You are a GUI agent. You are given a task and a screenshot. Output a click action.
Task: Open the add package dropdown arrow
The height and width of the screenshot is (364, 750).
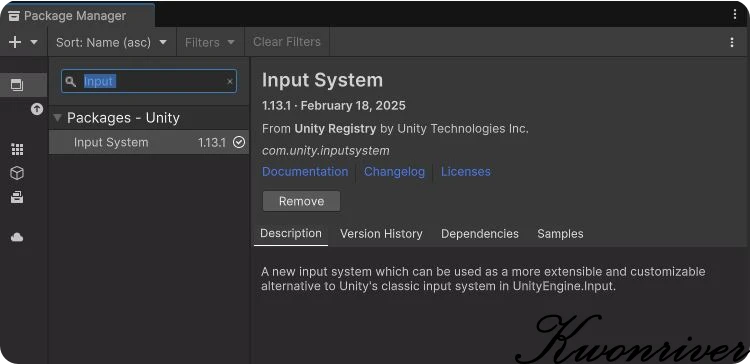[x=34, y=42]
